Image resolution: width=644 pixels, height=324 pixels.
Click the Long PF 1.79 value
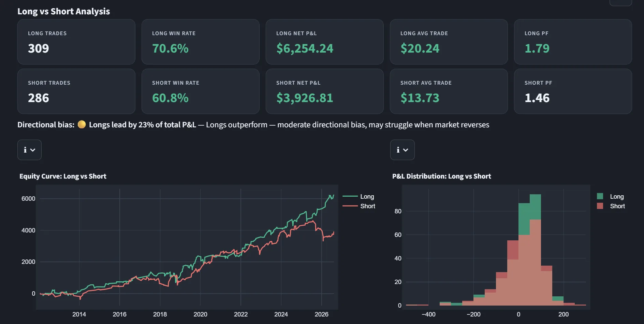tap(537, 48)
